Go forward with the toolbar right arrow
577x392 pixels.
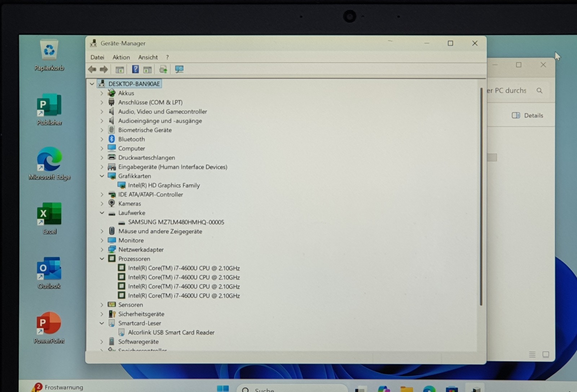(104, 69)
